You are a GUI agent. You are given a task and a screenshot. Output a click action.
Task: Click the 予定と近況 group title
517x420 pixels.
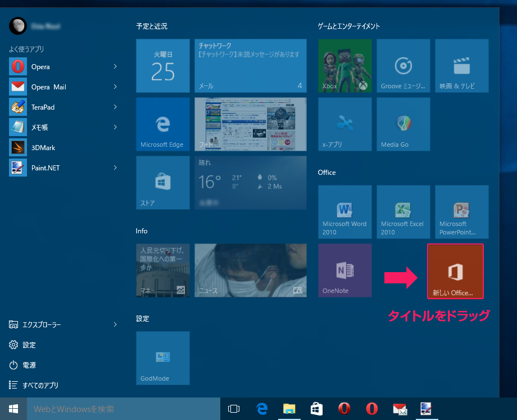point(152,26)
